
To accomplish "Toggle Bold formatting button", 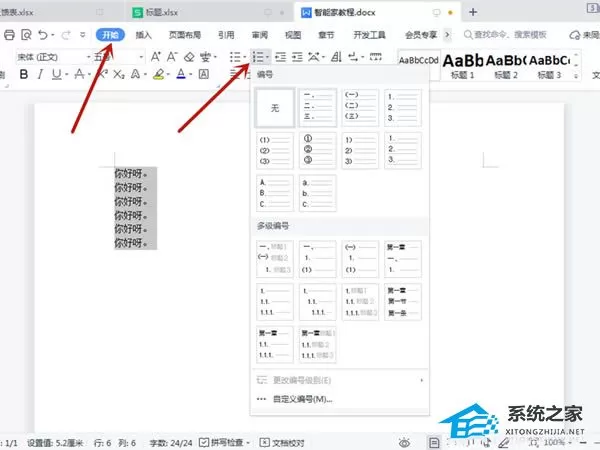I will coord(24,74).
